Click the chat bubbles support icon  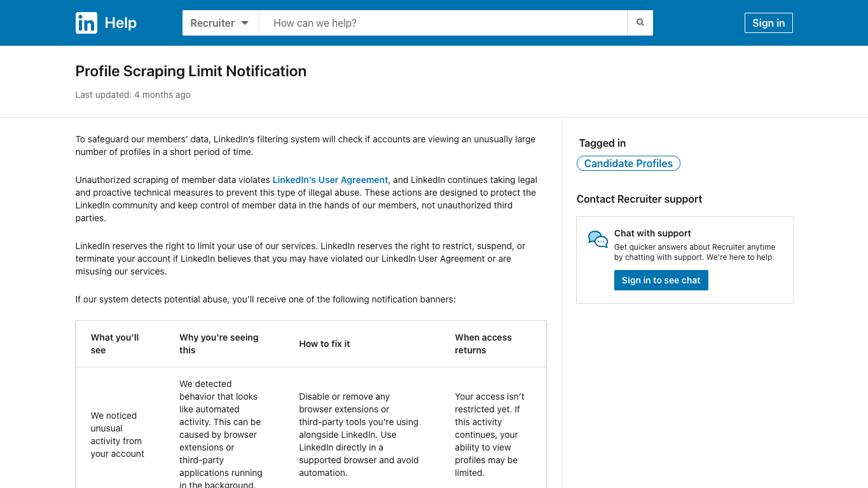pos(598,240)
